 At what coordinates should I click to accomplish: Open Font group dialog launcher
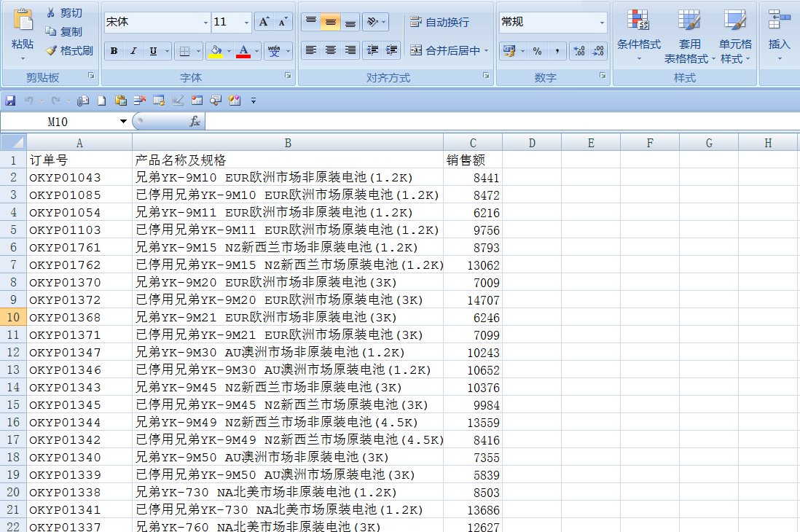[x=288, y=76]
